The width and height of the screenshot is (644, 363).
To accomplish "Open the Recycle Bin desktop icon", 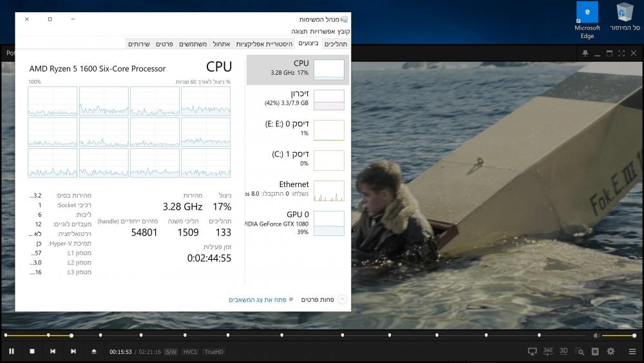I will point(625,17).
